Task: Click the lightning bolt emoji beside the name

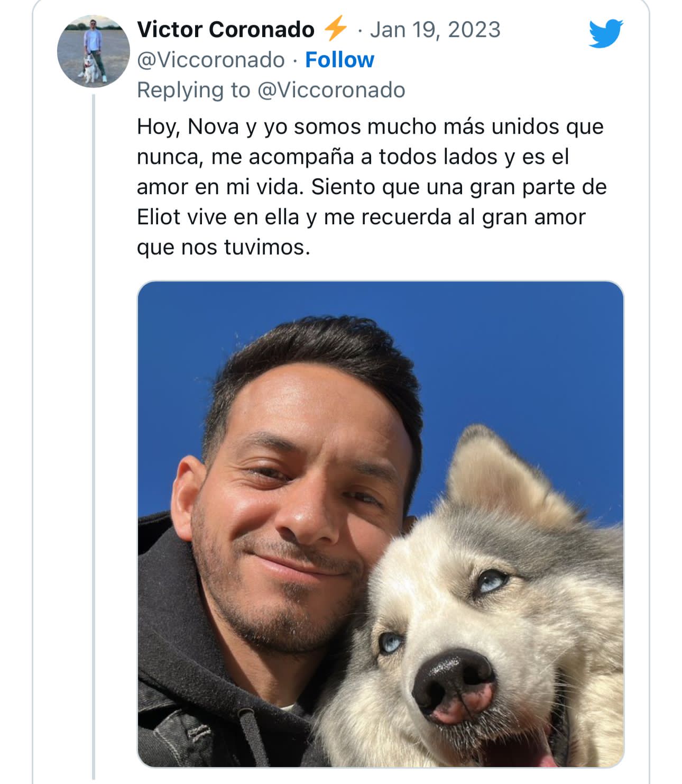Action: click(335, 29)
